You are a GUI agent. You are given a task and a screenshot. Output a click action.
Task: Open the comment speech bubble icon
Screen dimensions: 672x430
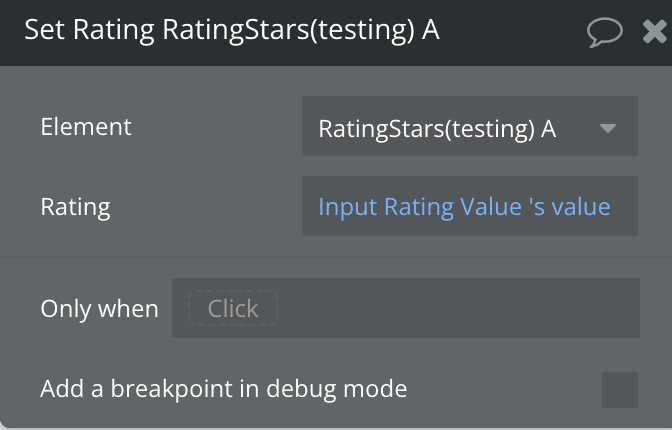pos(605,32)
